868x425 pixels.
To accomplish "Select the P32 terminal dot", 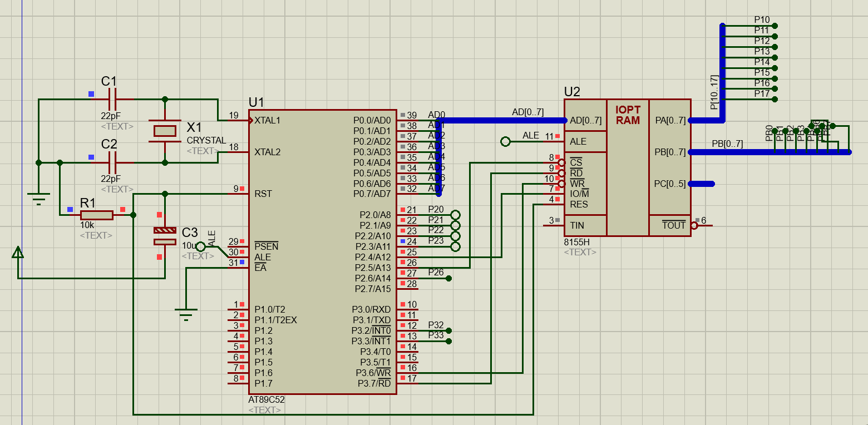I will click(x=449, y=330).
